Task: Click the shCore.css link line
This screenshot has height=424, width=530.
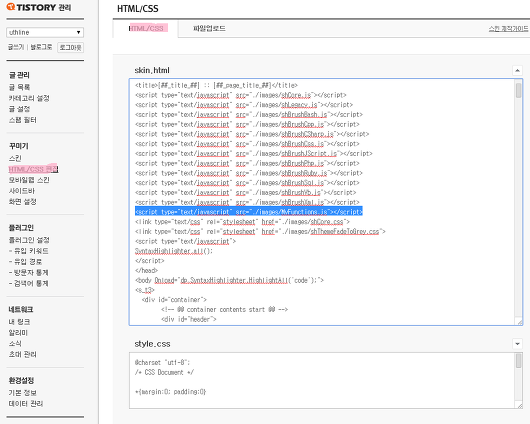Action: 242,222
